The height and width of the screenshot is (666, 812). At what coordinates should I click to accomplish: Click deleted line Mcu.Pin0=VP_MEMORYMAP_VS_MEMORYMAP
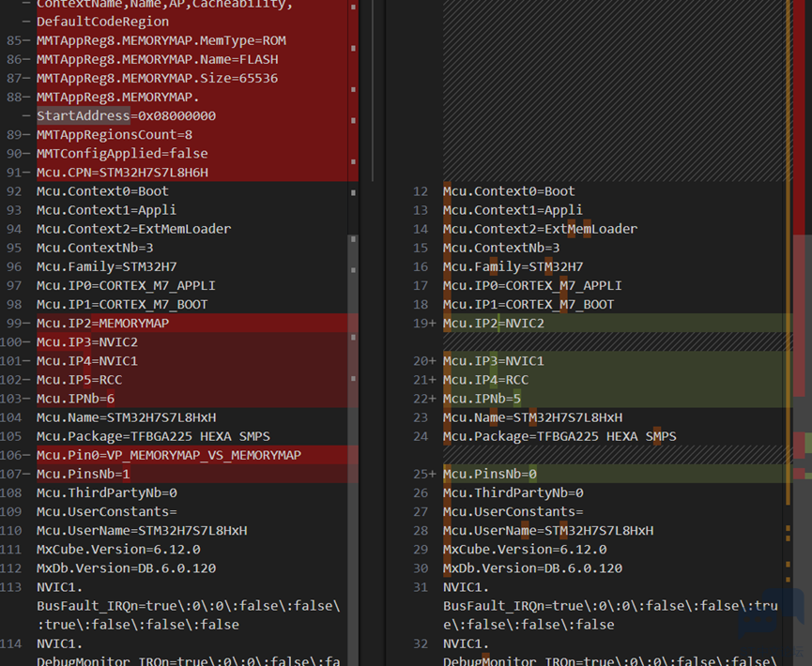[x=169, y=455]
